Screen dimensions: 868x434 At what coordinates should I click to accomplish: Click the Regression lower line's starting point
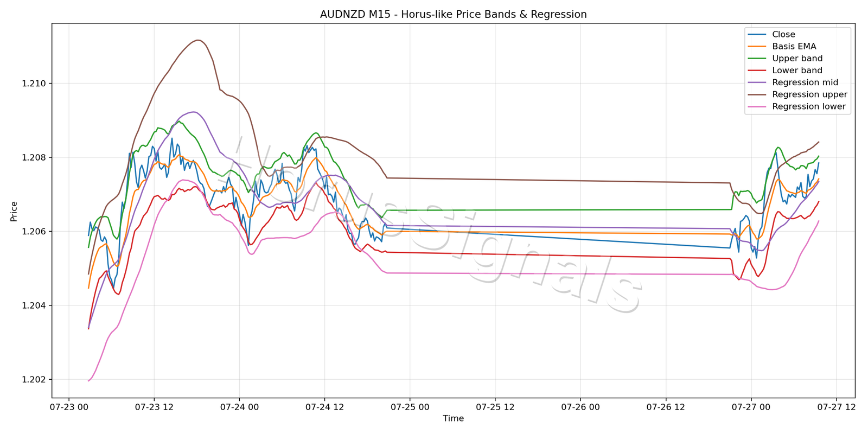(x=88, y=381)
